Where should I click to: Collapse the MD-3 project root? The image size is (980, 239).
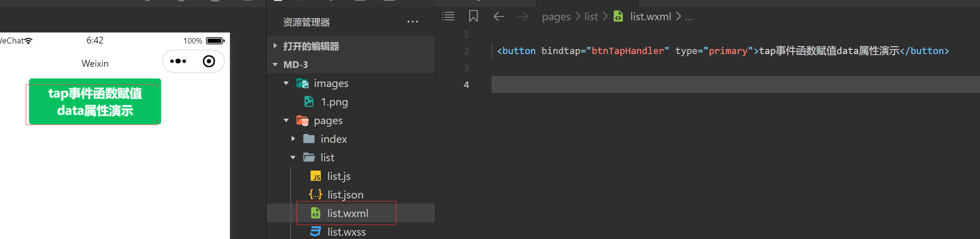[276, 65]
